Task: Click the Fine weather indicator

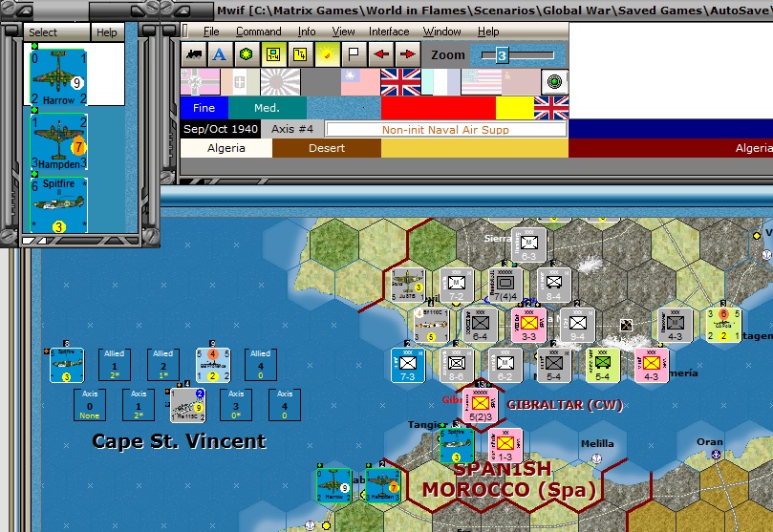Action: (204, 108)
